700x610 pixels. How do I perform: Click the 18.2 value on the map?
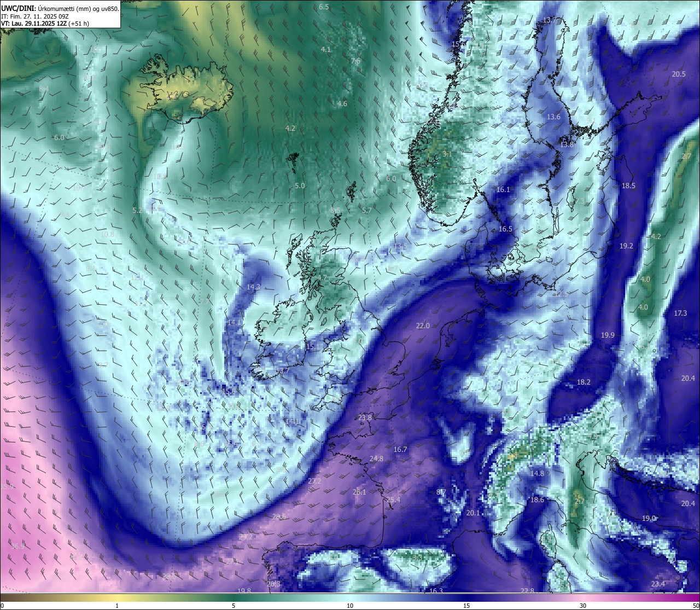tap(584, 382)
